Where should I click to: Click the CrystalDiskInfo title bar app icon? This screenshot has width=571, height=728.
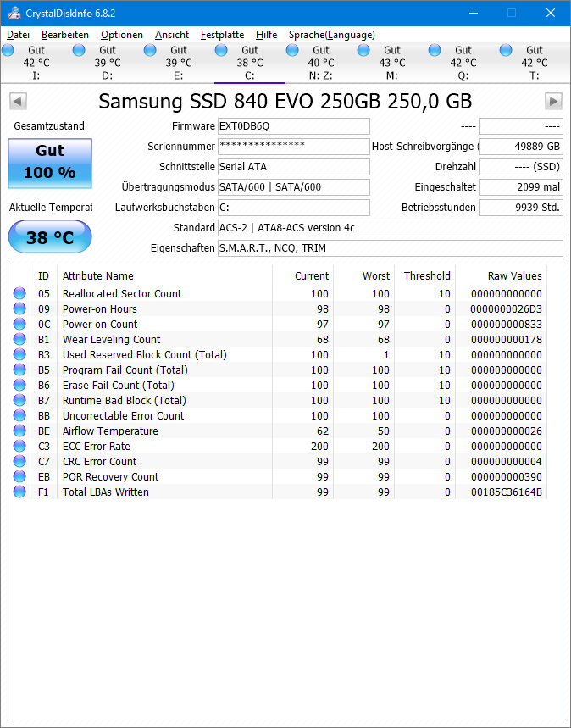coord(14,13)
